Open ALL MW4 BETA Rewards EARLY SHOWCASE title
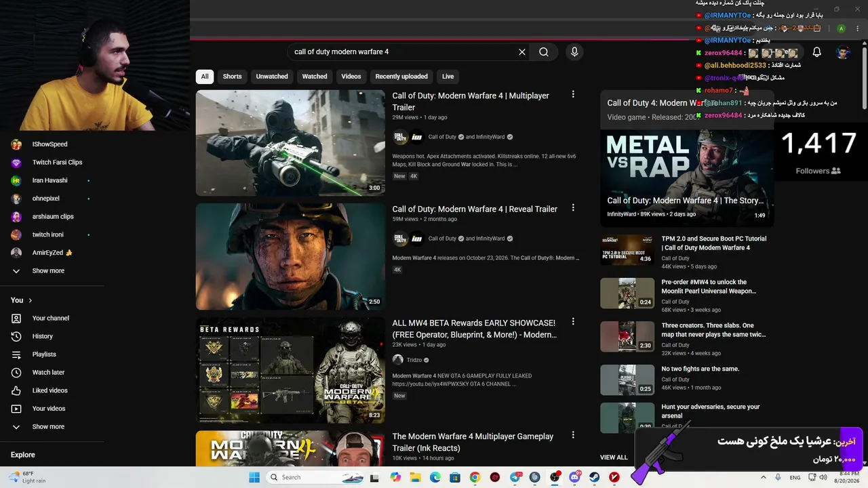 click(x=474, y=329)
